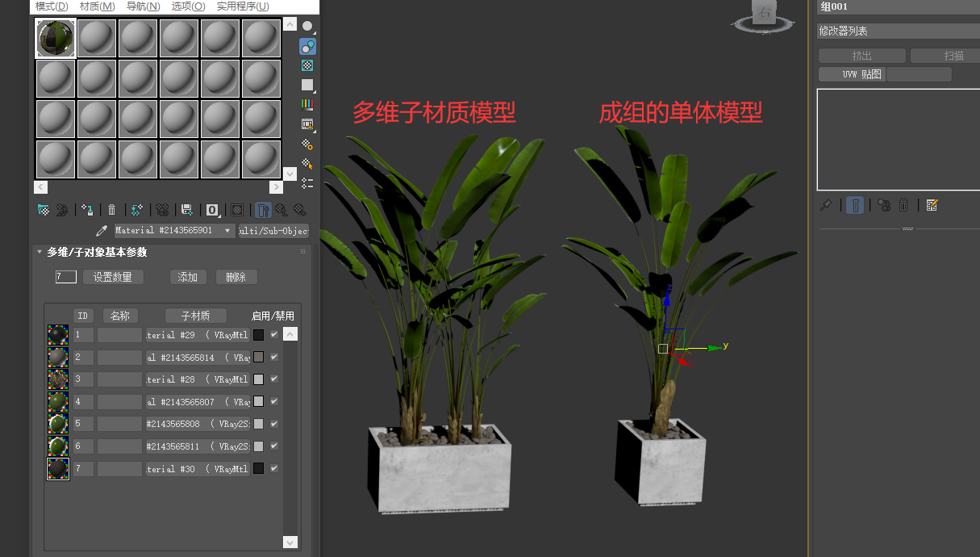Screen dimensions: 980x557
Task: Click the Sample UV Tiling icon
Action: tap(307, 85)
